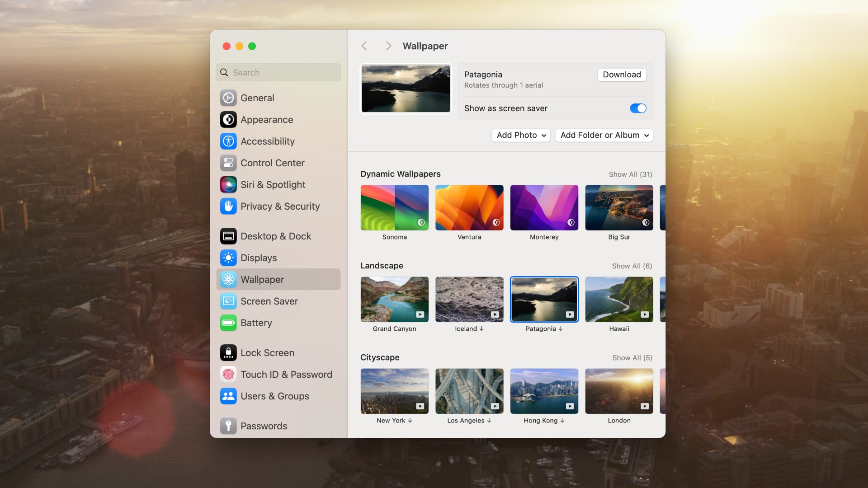
Task: Open the Add Folder or Album dropdown
Action: [x=604, y=135]
